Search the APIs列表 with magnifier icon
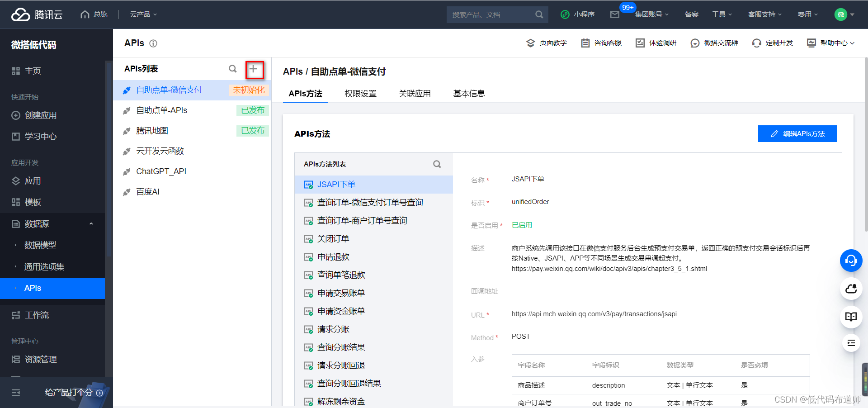Screen dimensions: 868x408 point(233,69)
